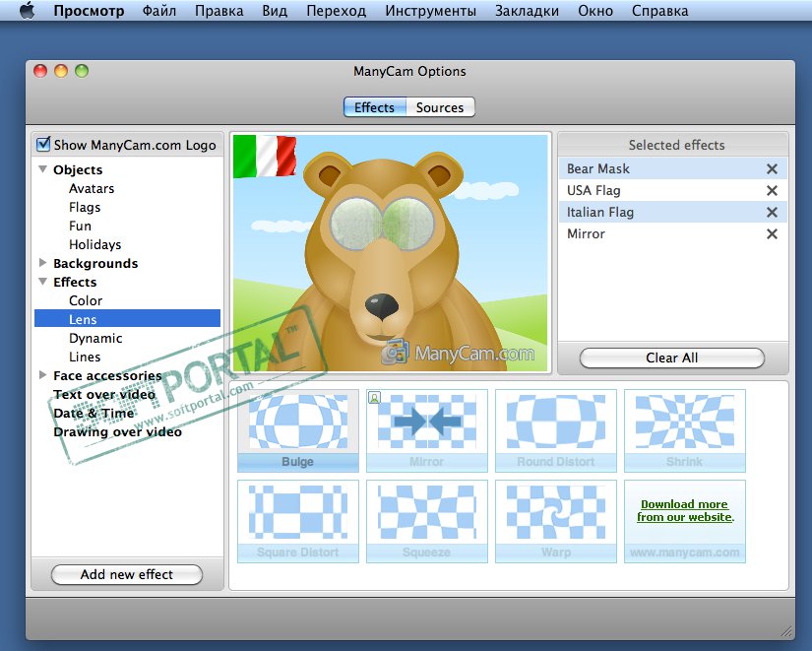Uncheck Show ManyCam.com Logo
The height and width of the screenshot is (651, 812).
[x=43, y=144]
